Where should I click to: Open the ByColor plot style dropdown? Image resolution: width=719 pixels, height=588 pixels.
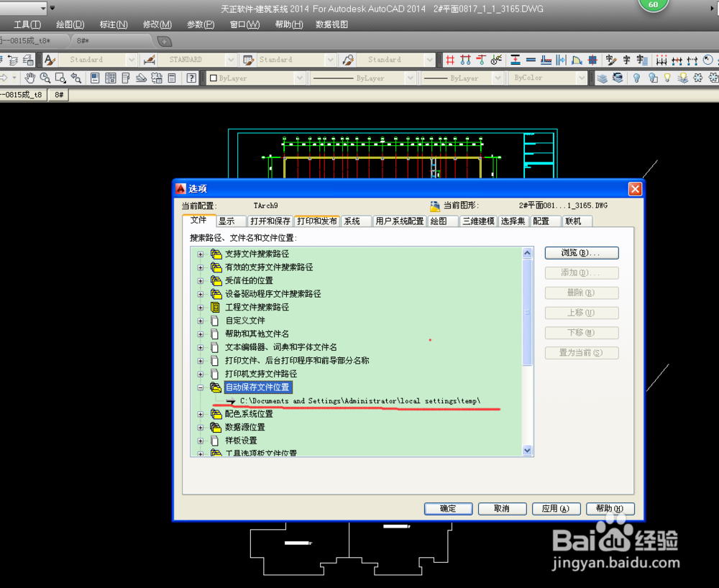pyautogui.click(x=582, y=78)
